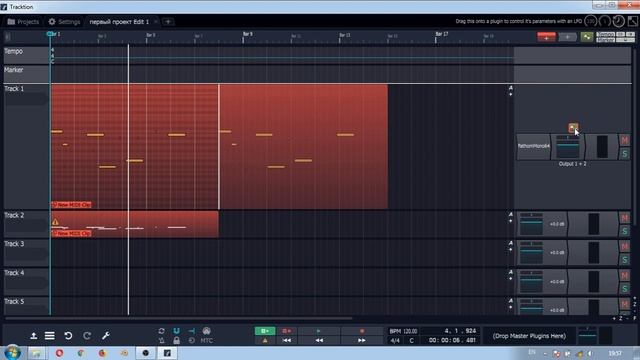Click the BPM 120.00 tempo field
This screenshot has height=360, width=640.
coord(403,331)
